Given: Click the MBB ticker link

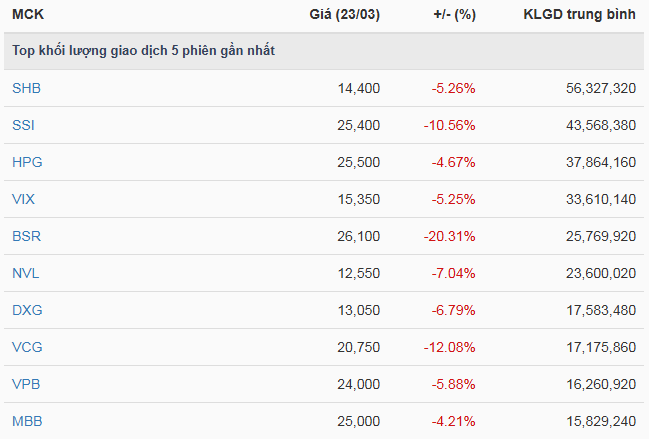Looking at the screenshot, I should 27,421.
